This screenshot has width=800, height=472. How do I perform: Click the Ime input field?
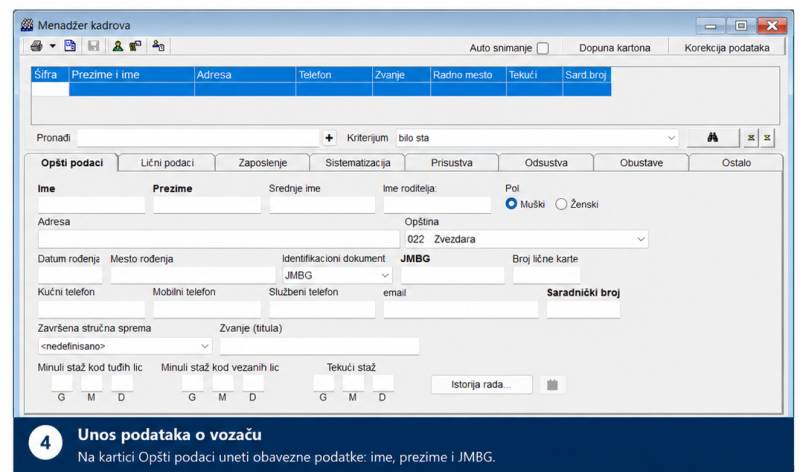pos(91,205)
